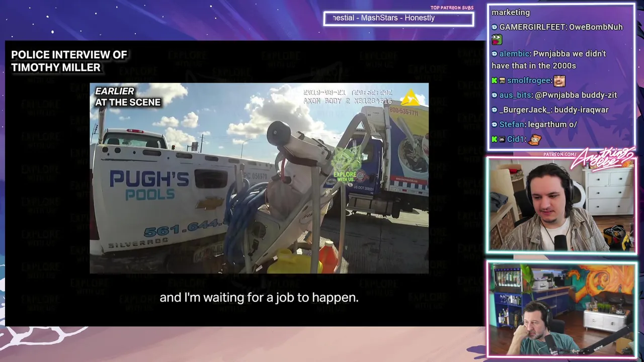Click the 'we didn't have that in the 2000s' message
Viewport: 644px width, 362px height.
point(548,60)
